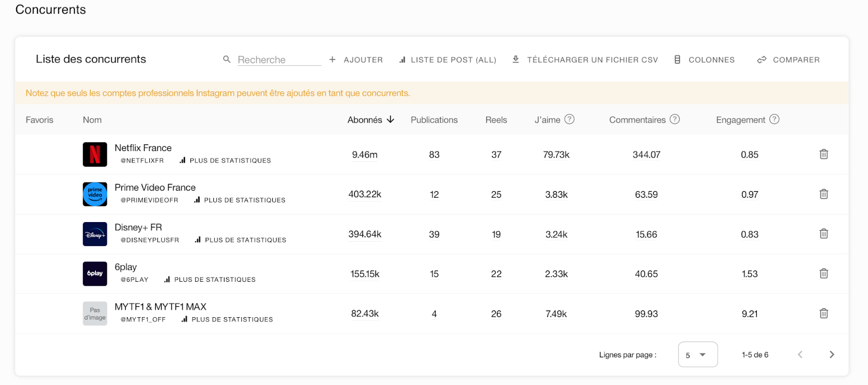Click the 9.46m subscribers value
Image resolution: width=868 pixels, height=385 pixels.
click(x=365, y=155)
